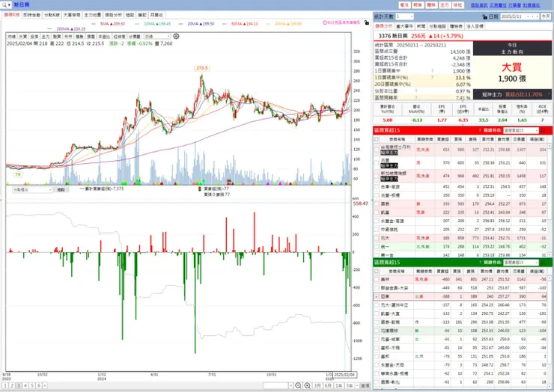Click the green square icon in 區間賣超15 header
Viewport: 554px width, 392px height.
tap(544, 263)
